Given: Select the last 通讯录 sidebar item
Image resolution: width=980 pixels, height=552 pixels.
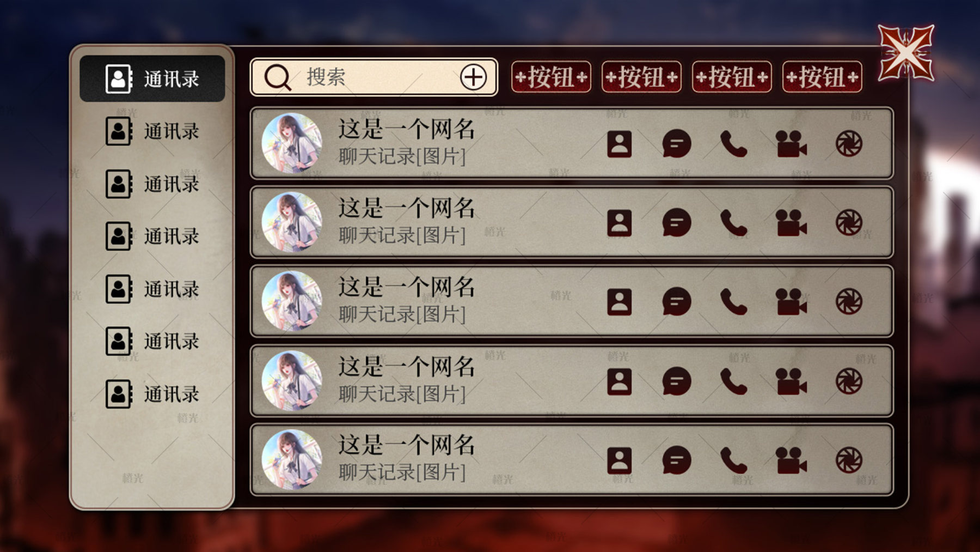Looking at the screenshot, I should tap(152, 394).
